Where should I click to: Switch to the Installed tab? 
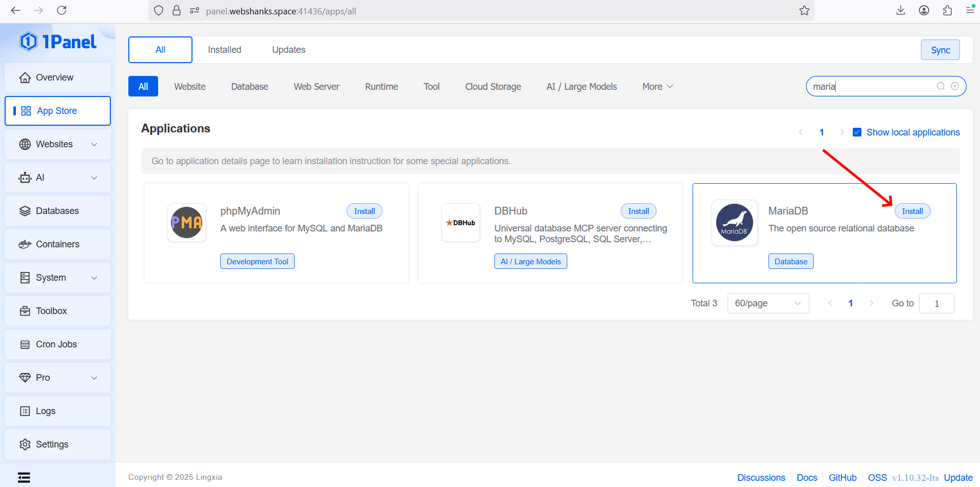[x=224, y=50]
